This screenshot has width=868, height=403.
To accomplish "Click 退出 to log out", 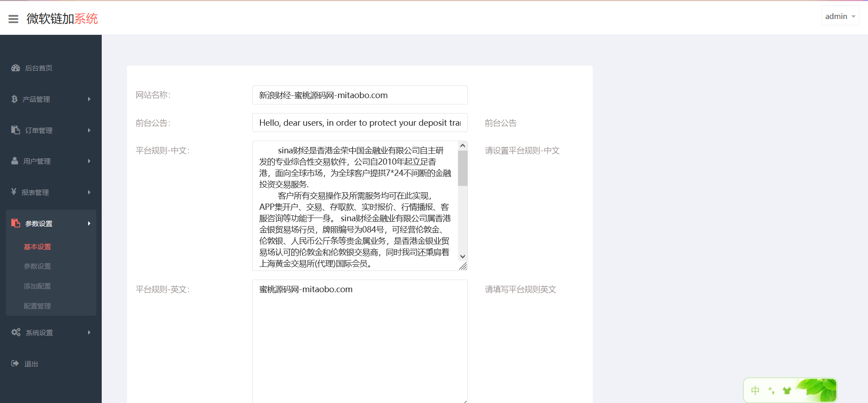I will pos(31,364).
